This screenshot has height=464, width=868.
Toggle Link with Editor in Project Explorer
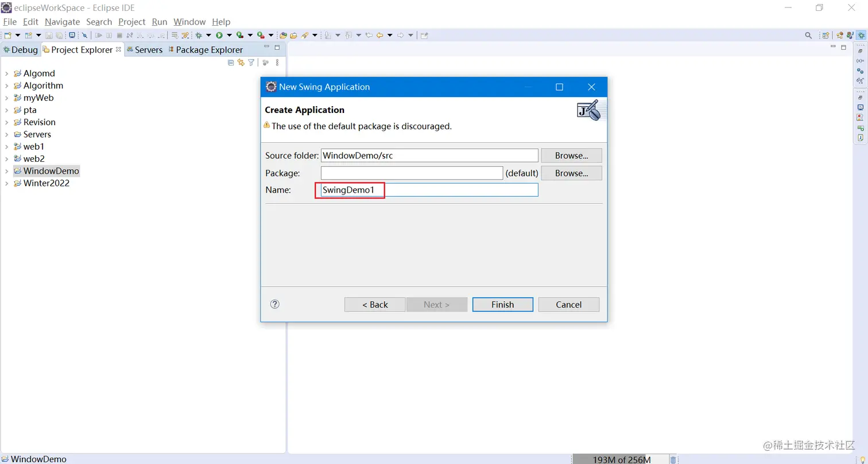click(x=241, y=63)
